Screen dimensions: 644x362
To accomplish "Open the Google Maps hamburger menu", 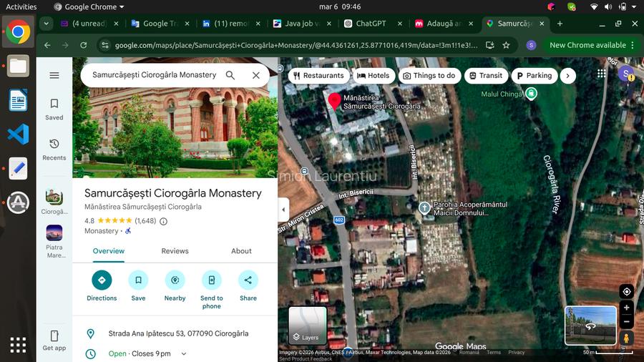I will coord(54,75).
